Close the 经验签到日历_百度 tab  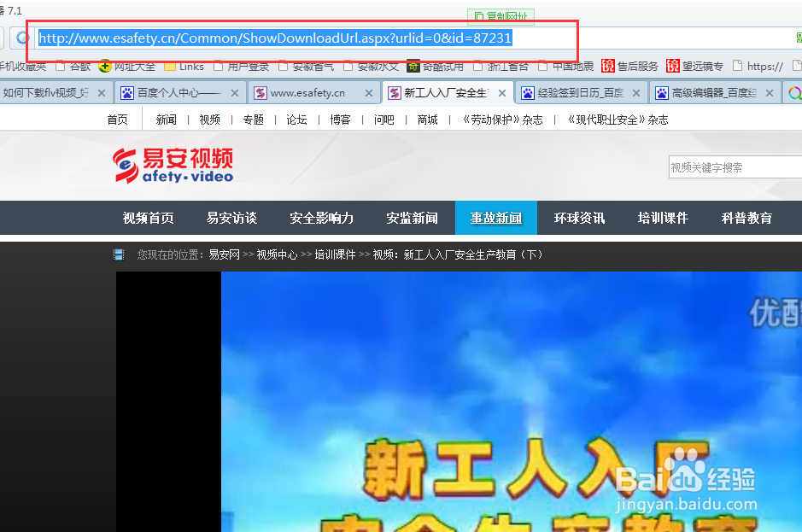click(636, 93)
